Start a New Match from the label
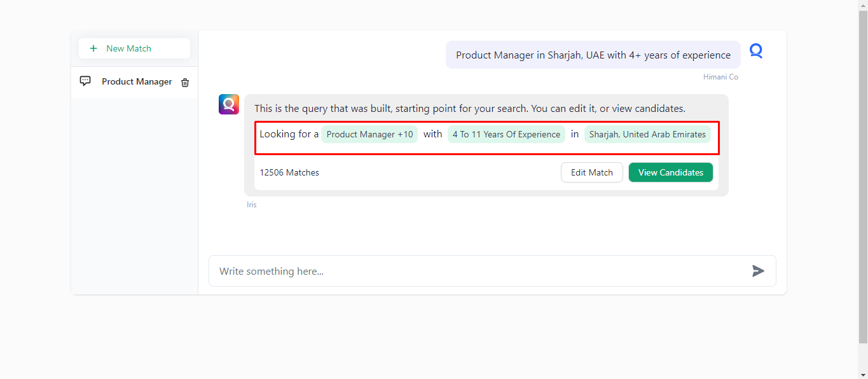Image resolution: width=868 pixels, height=379 pixels. coord(128,48)
